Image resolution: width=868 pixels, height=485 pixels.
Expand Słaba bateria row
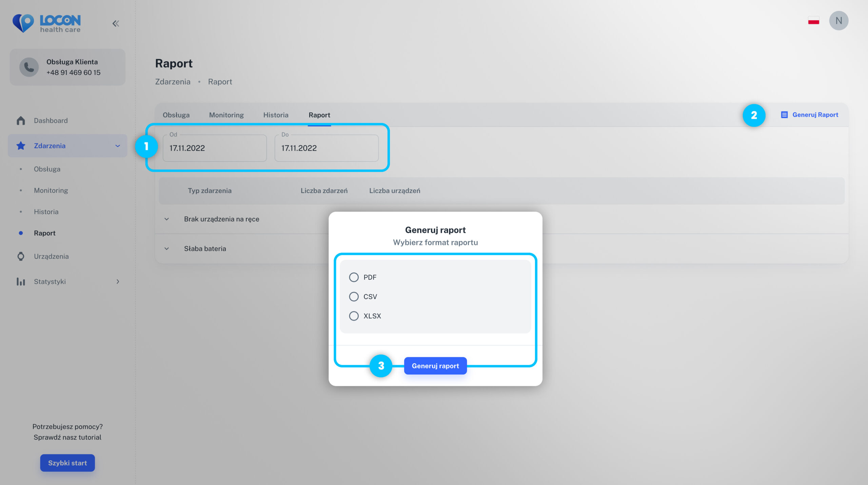[x=166, y=249]
